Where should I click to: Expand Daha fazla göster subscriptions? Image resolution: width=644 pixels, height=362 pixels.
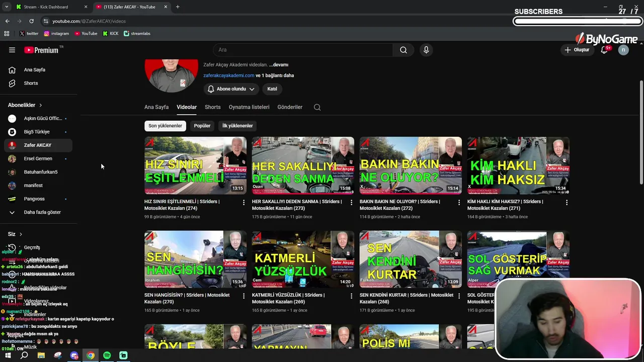38,212
